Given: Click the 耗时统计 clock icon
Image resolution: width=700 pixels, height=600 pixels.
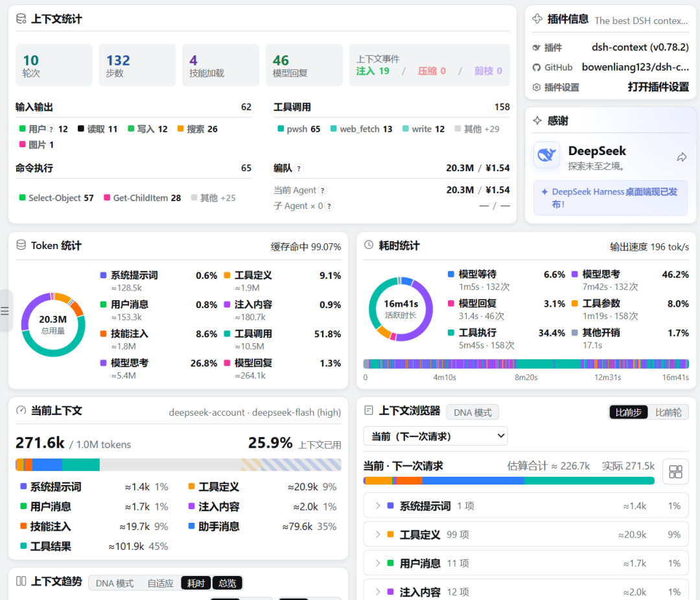Looking at the screenshot, I should point(369,245).
